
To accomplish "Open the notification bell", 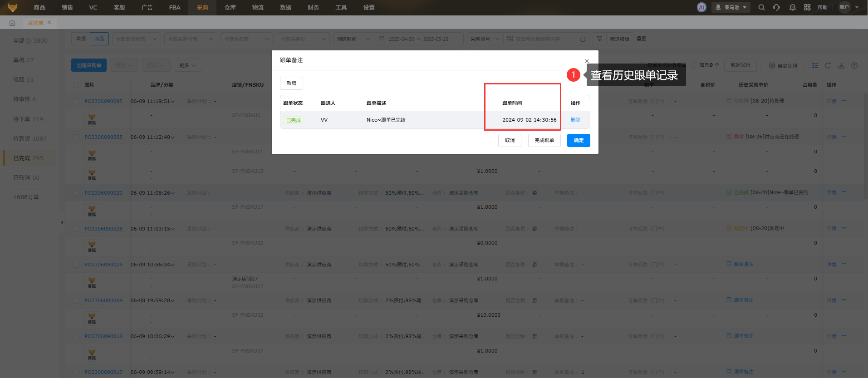I will point(793,7).
